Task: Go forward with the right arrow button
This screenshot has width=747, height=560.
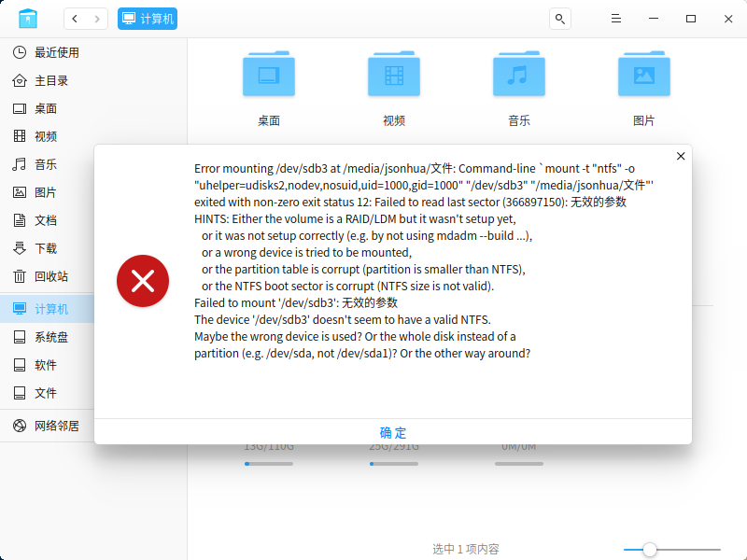Action: [x=97, y=19]
